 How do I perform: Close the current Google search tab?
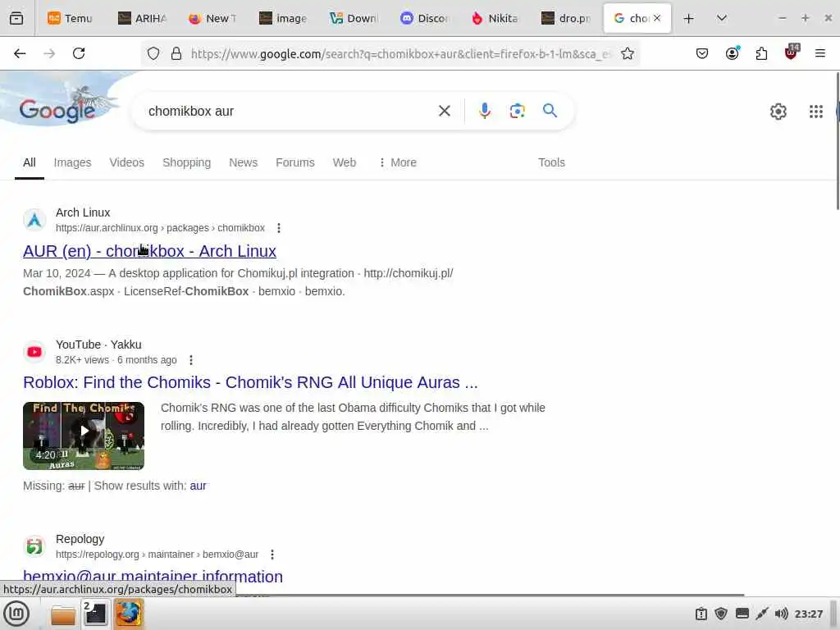pyautogui.click(x=657, y=18)
